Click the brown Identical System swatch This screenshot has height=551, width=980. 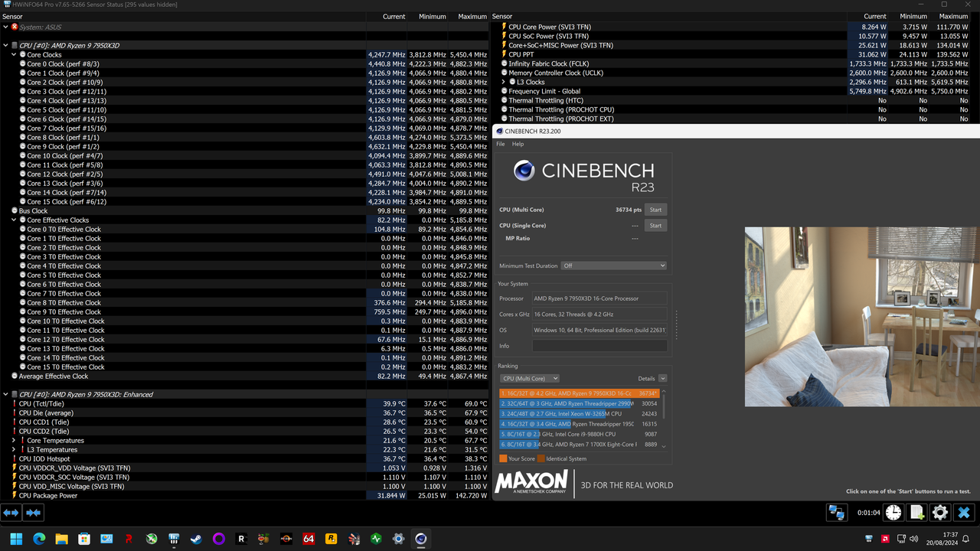point(541,458)
